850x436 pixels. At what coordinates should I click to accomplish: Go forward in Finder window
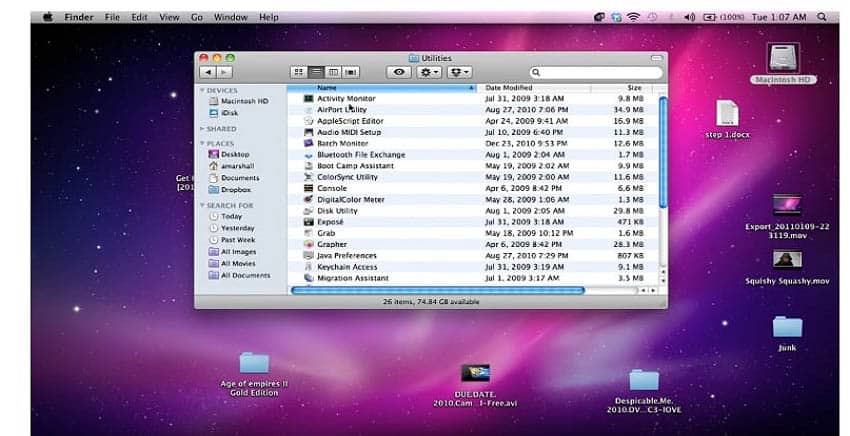tap(224, 72)
